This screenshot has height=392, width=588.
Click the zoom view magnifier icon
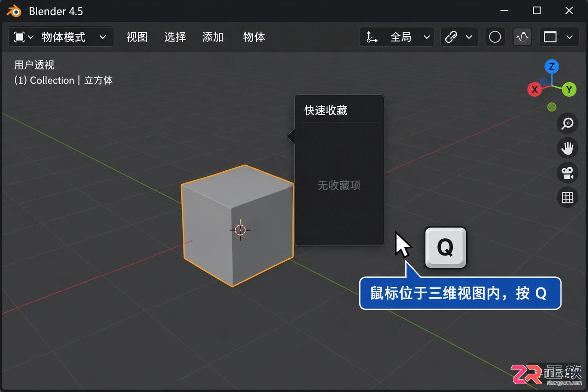point(568,123)
